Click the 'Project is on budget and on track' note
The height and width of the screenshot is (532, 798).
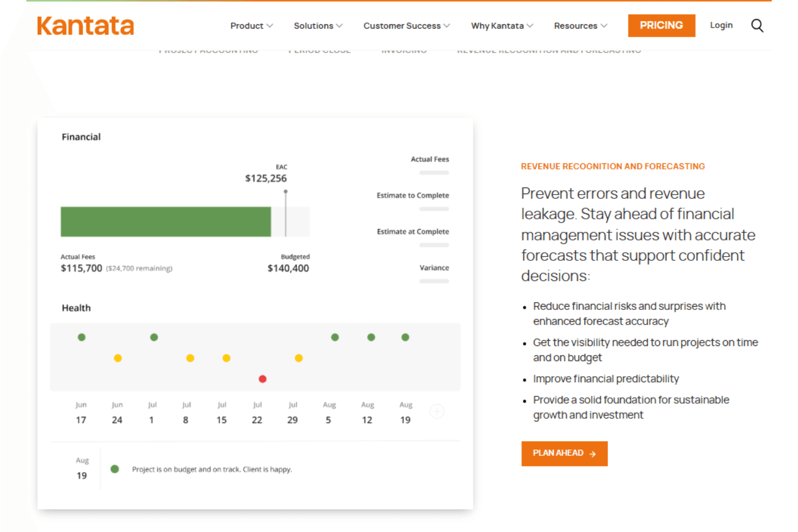tap(212, 469)
